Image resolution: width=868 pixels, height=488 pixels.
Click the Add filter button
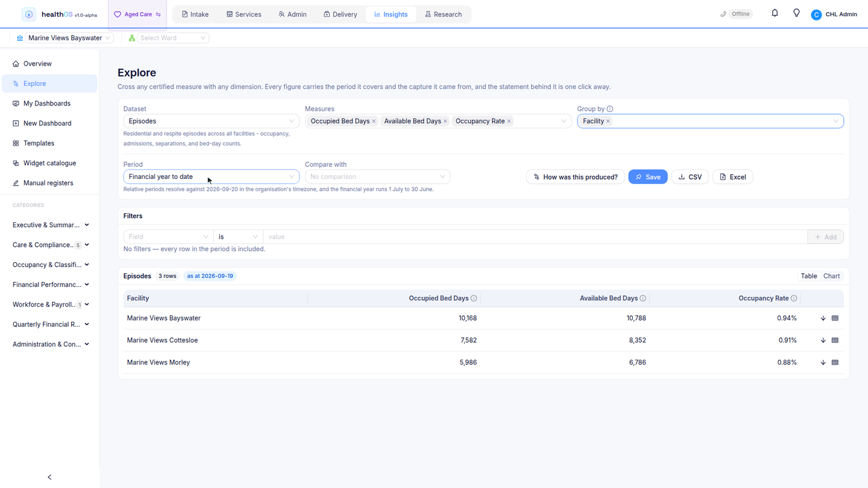(825, 237)
